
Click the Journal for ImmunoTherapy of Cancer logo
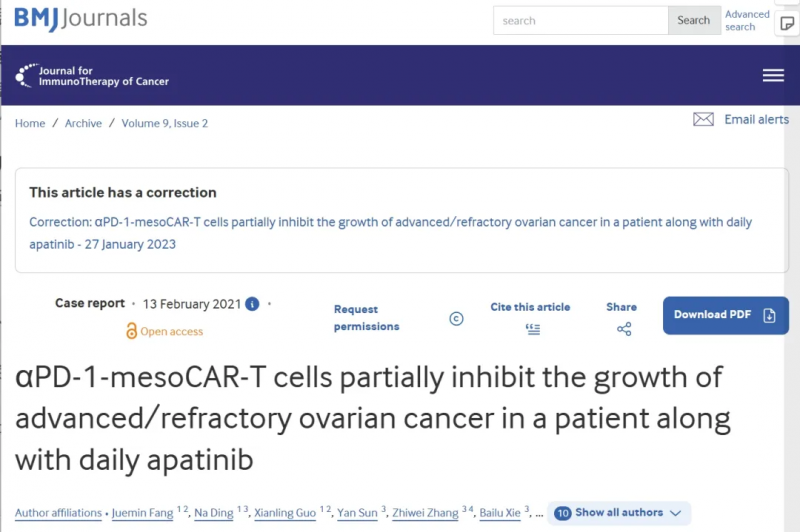tap(92, 76)
